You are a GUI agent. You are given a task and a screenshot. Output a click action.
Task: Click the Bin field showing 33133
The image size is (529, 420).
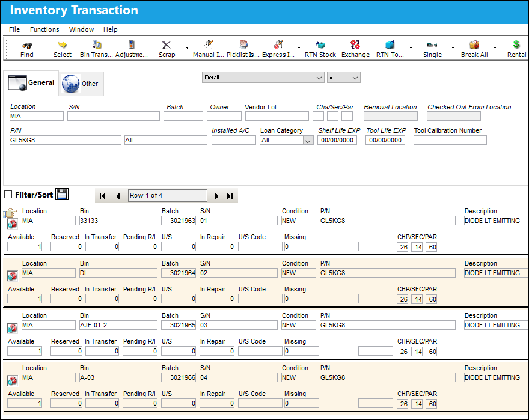click(118, 221)
